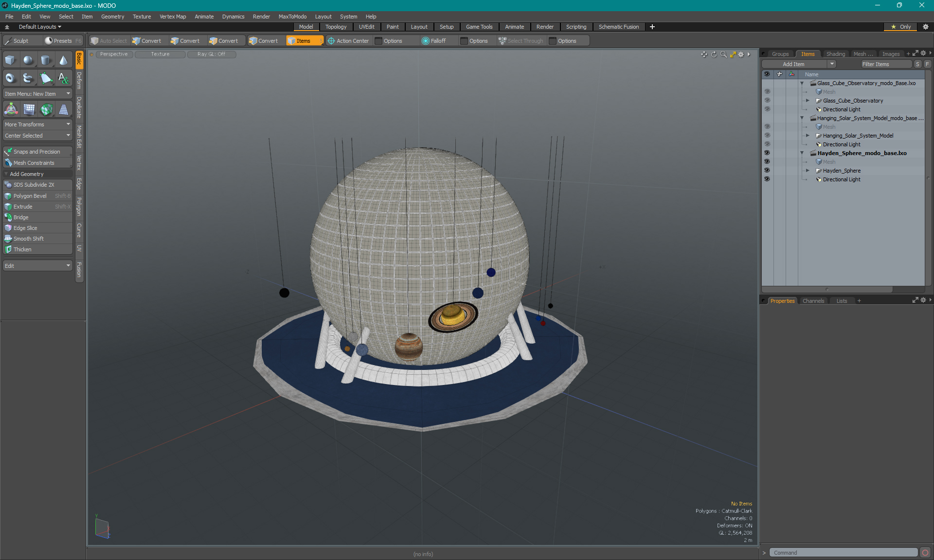This screenshot has height=560, width=934.
Task: Select the Cone primitive tool
Action: [x=63, y=60]
